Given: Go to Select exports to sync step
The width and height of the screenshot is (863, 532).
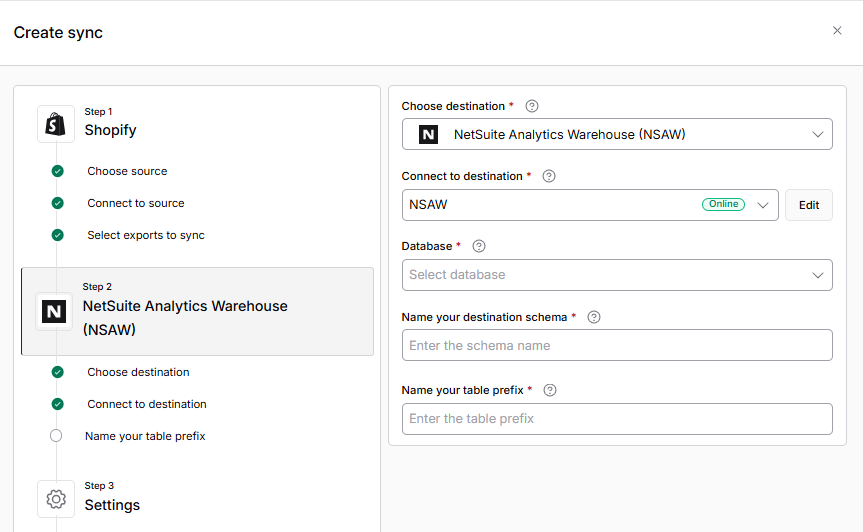Looking at the screenshot, I should coord(146,235).
